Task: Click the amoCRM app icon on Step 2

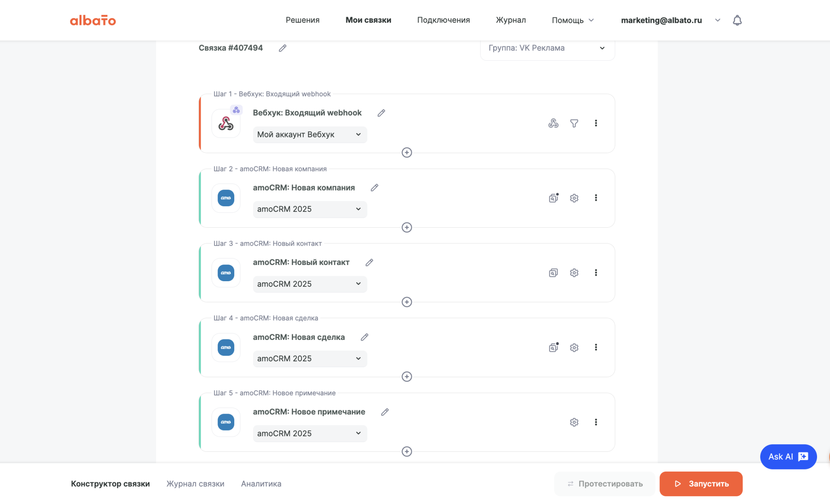Action: pyautogui.click(x=226, y=198)
